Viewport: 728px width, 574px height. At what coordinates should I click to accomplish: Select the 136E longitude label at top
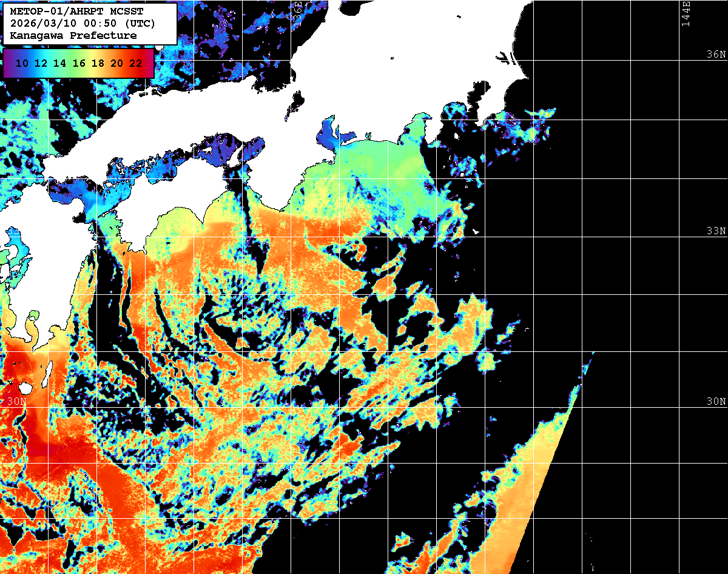click(298, 11)
